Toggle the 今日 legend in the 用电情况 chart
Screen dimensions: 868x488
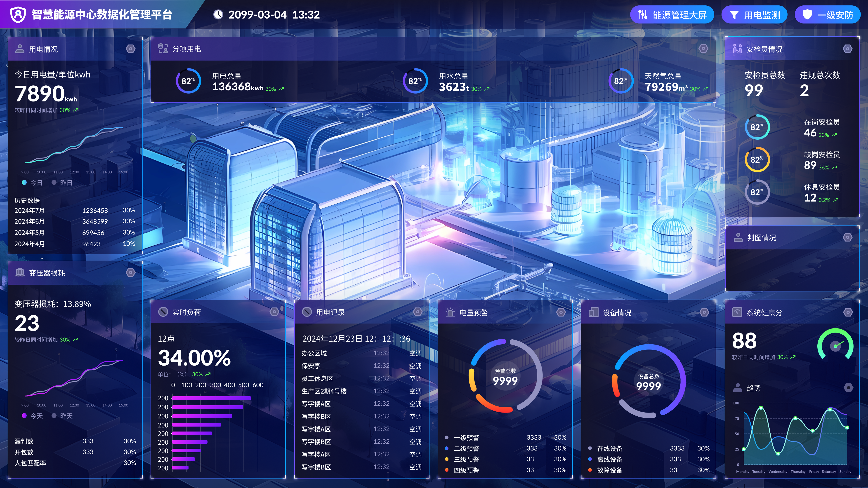[x=32, y=183]
